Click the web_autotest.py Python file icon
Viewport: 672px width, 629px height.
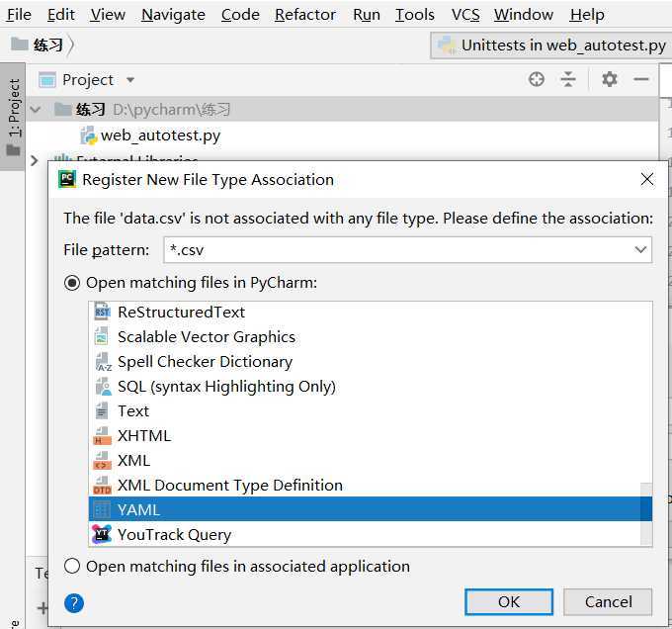pos(89,135)
